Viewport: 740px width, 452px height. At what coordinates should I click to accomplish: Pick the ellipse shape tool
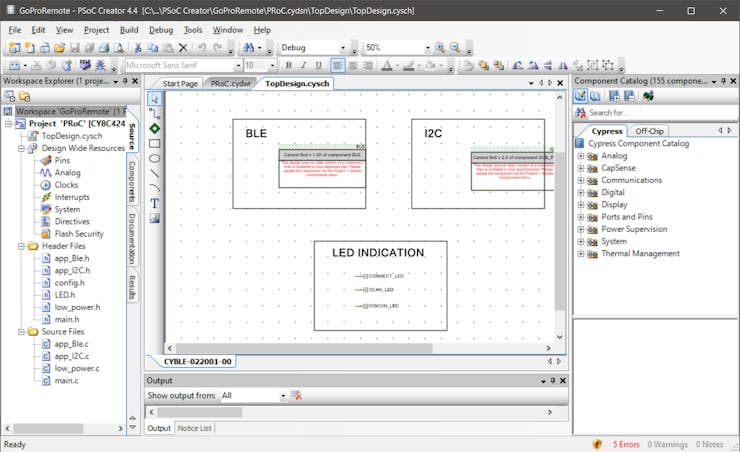coord(155,158)
